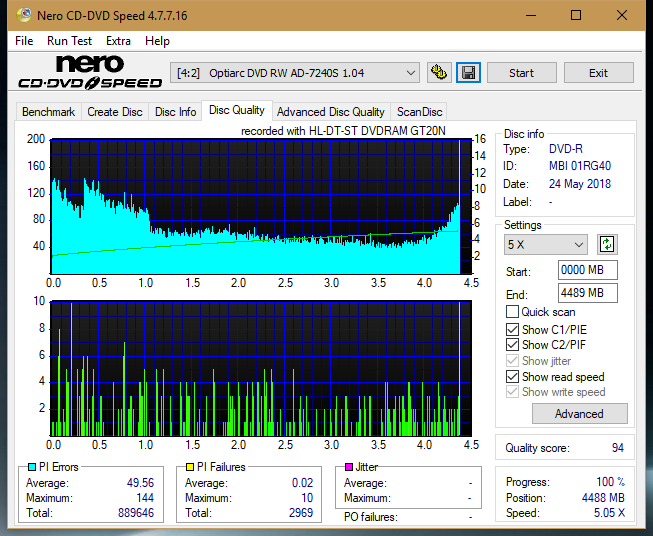The image size is (653, 536).
Task: Click the green refresh speed icon
Action: (607, 244)
